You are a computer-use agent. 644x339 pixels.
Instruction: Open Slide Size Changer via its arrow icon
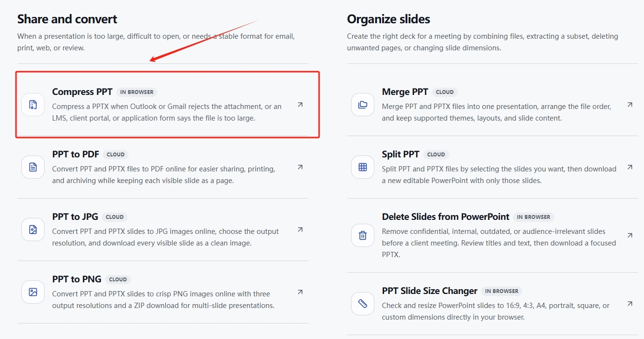[x=630, y=304]
